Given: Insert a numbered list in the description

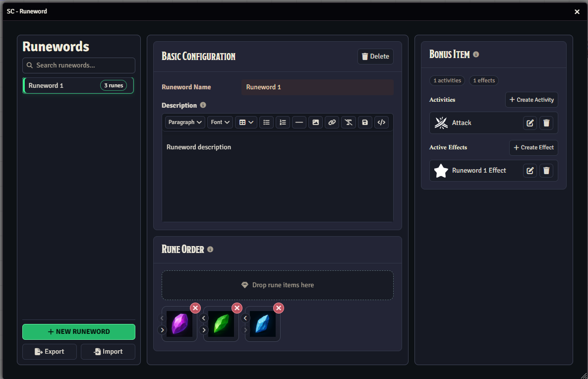Looking at the screenshot, I should (283, 123).
